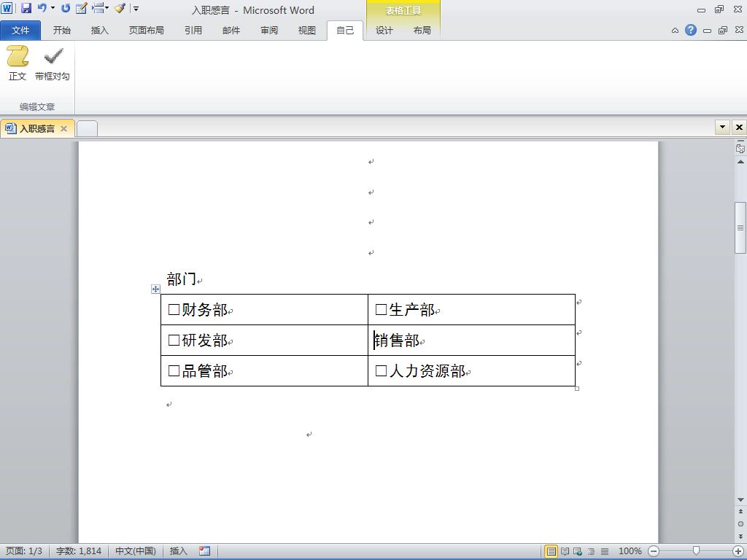Switch to Print Layout view
Viewport: 747px width, 560px height.
551,551
